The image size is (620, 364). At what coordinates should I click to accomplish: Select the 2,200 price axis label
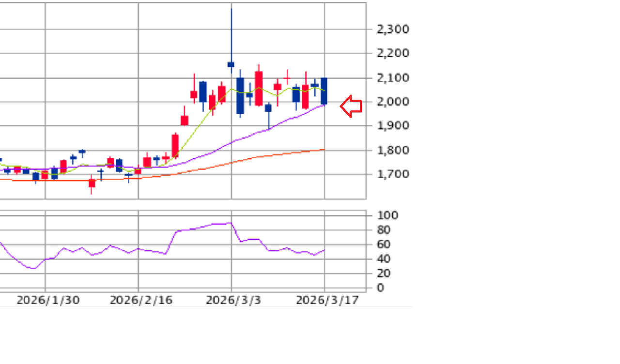pyautogui.click(x=393, y=53)
